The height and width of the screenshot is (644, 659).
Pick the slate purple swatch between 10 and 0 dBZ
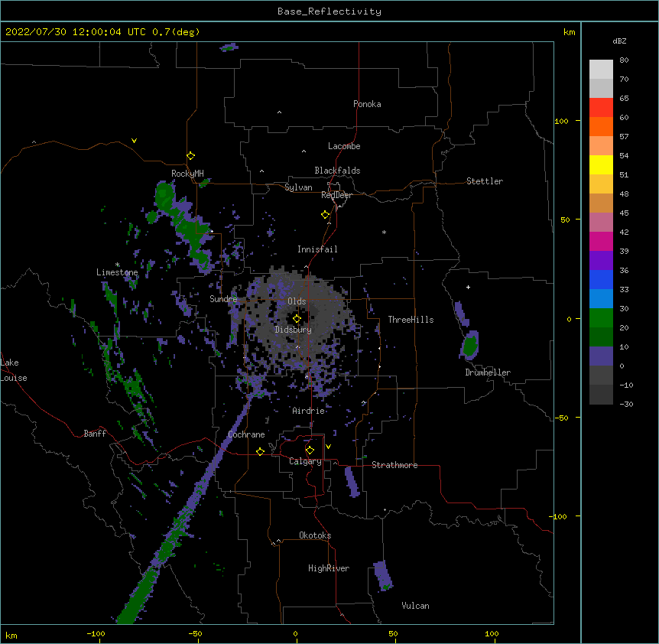[601, 356]
